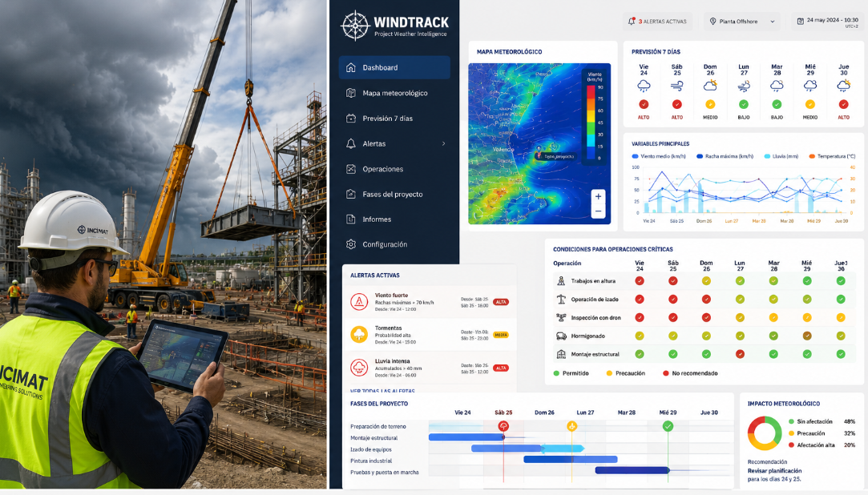Click the 3 Alertas Activas button
868x495 pixels.
point(657,22)
